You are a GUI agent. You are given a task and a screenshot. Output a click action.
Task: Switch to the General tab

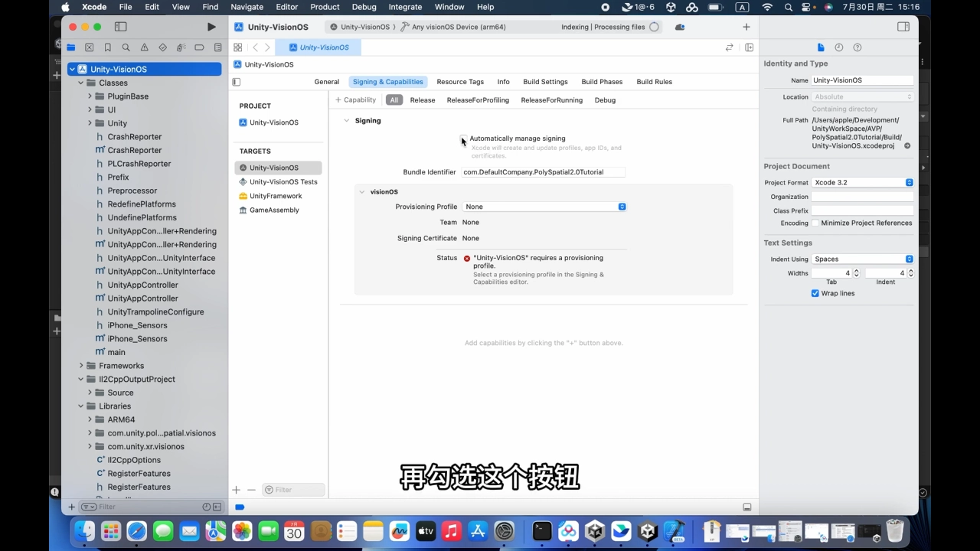point(327,82)
